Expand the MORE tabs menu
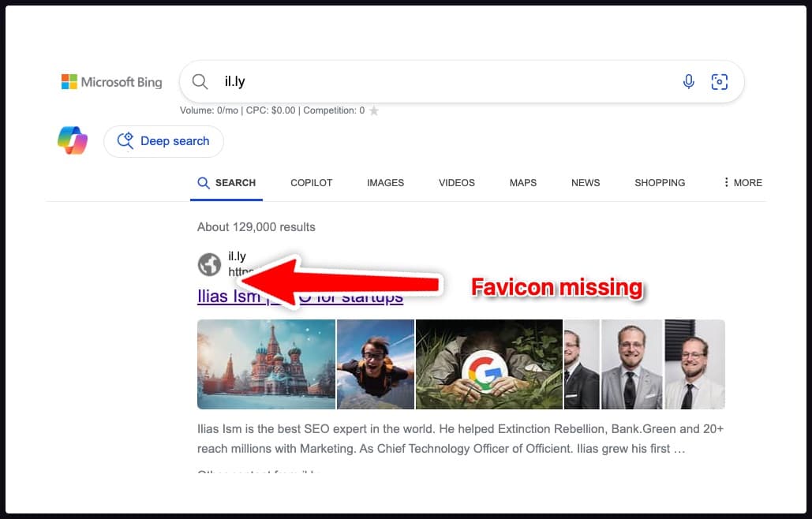The height and width of the screenshot is (519, 812). [x=742, y=182]
